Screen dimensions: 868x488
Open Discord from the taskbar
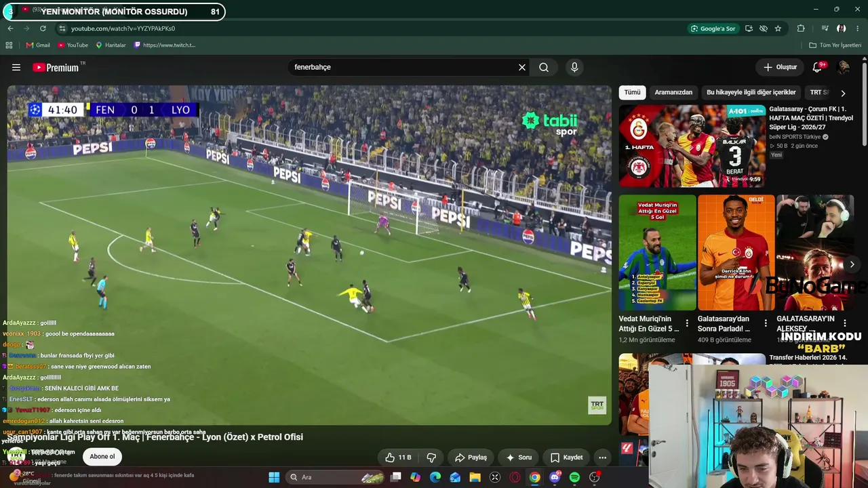pyautogui.click(x=555, y=477)
